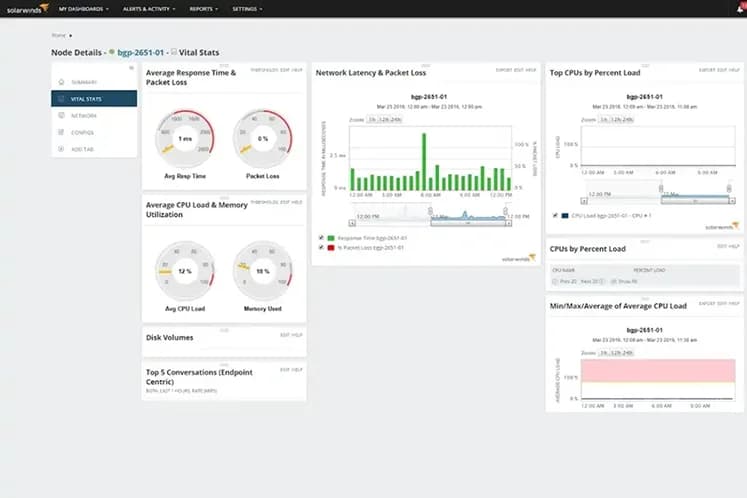Click right handle of Network Latency range slider
The height and width of the screenshot is (498, 747).
(x=505, y=211)
